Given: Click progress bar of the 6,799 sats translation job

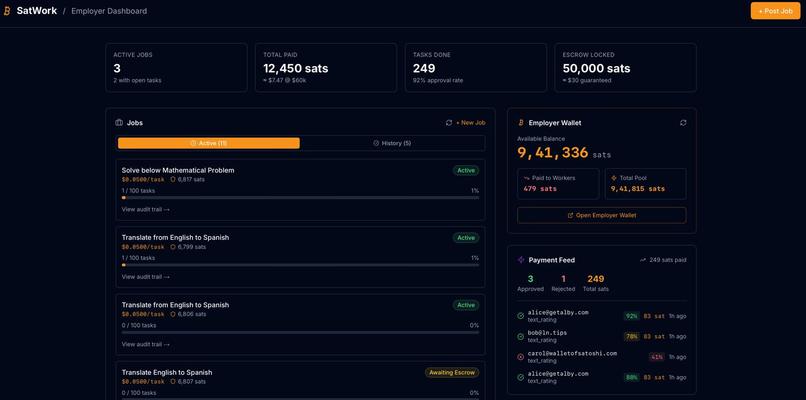Looking at the screenshot, I should click(x=300, y=265).
